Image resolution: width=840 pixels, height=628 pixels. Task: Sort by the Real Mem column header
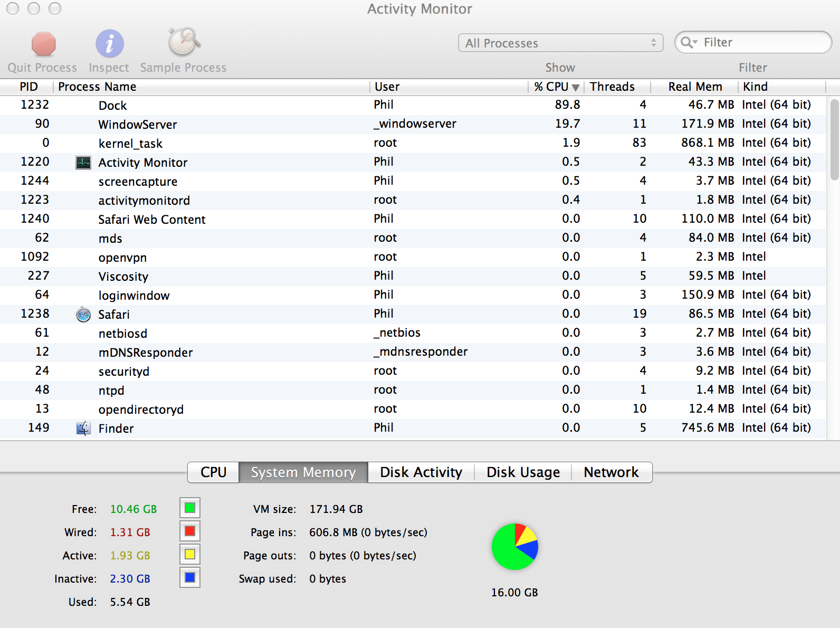click(x=694, y=87)
